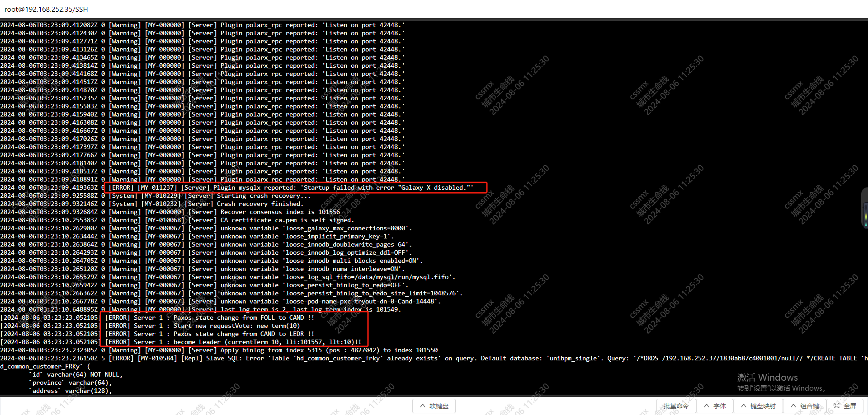
Task: Click the root@192.168.252.35/SSH session title
Action: coord(46,9)
